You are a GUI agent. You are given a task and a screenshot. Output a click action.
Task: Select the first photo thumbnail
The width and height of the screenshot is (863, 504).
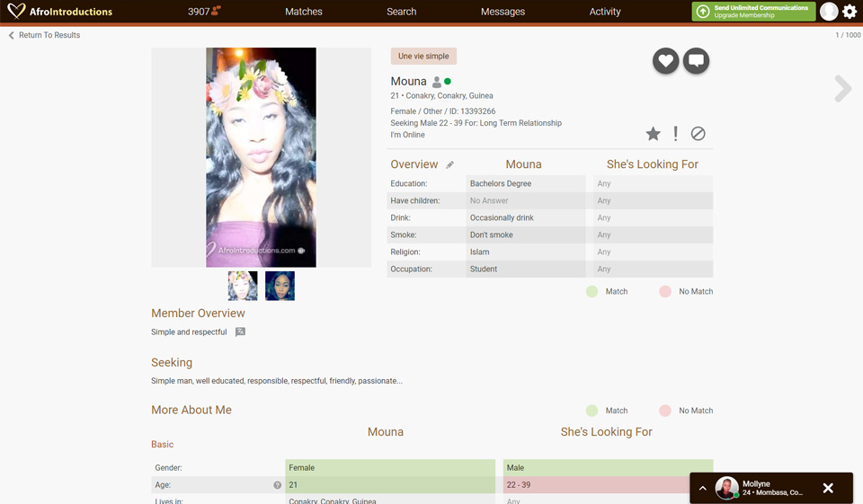coord(243,286)
